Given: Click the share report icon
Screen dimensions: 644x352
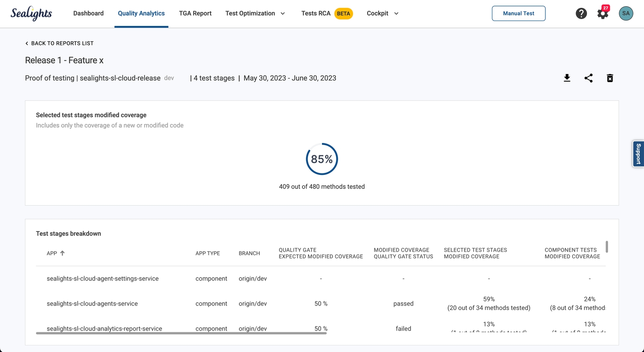Looking at the screenshot, I should (x=588, y=78).
